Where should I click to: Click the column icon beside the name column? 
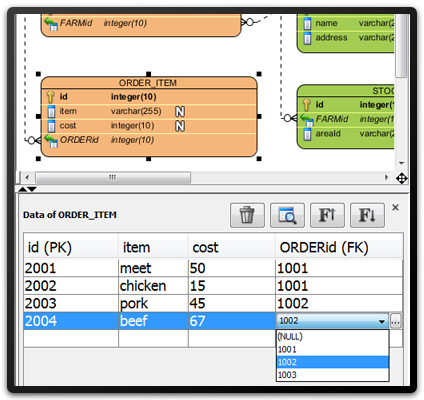[x=307, y=24]
